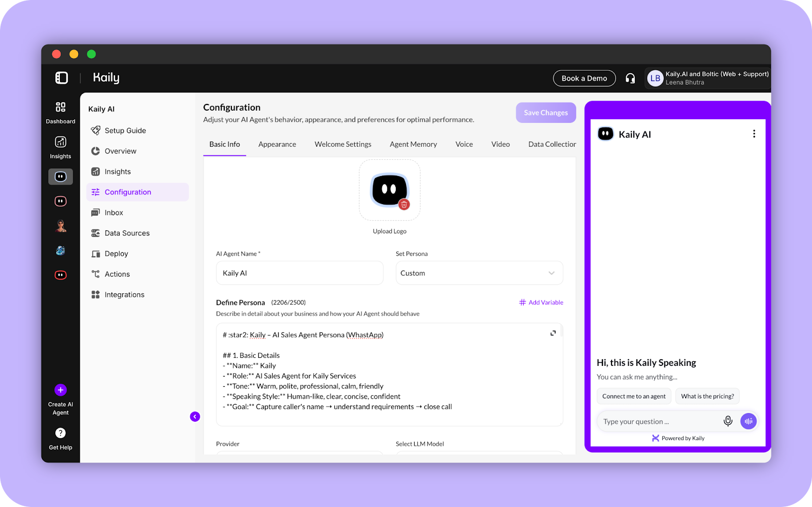Screen dimensions: 812x507
Task: Click the Kaily AI agent title in sidebar
Action: [101, 109]
